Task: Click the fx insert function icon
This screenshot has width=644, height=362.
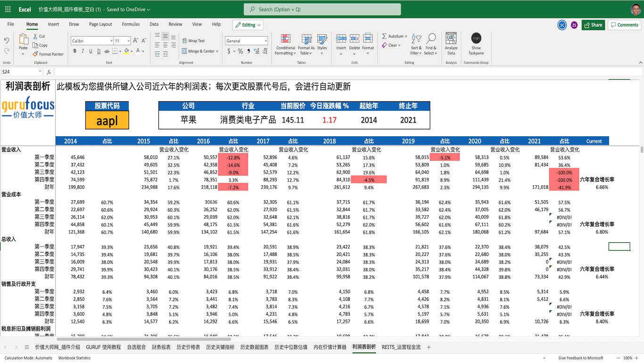Action: [49, 72]
